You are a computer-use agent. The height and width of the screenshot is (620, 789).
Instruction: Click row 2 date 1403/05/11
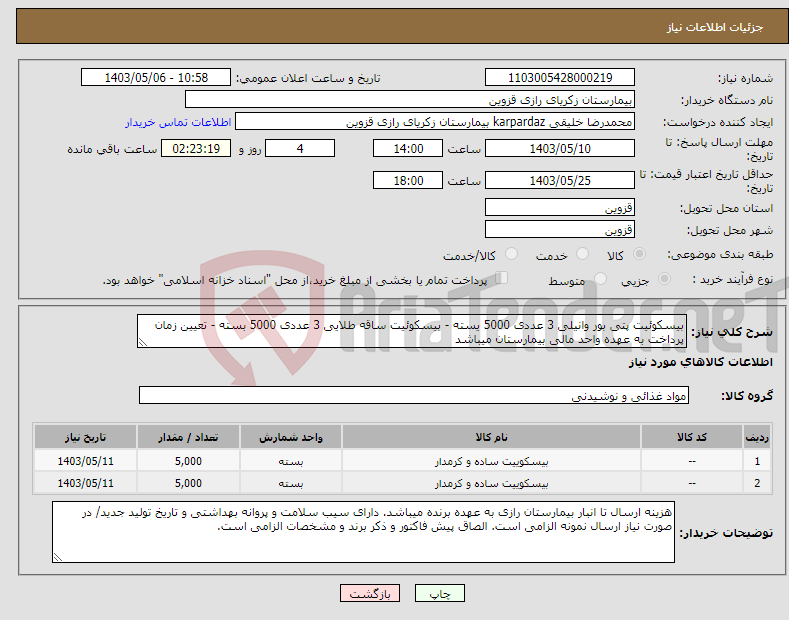(x=86, y=483)
